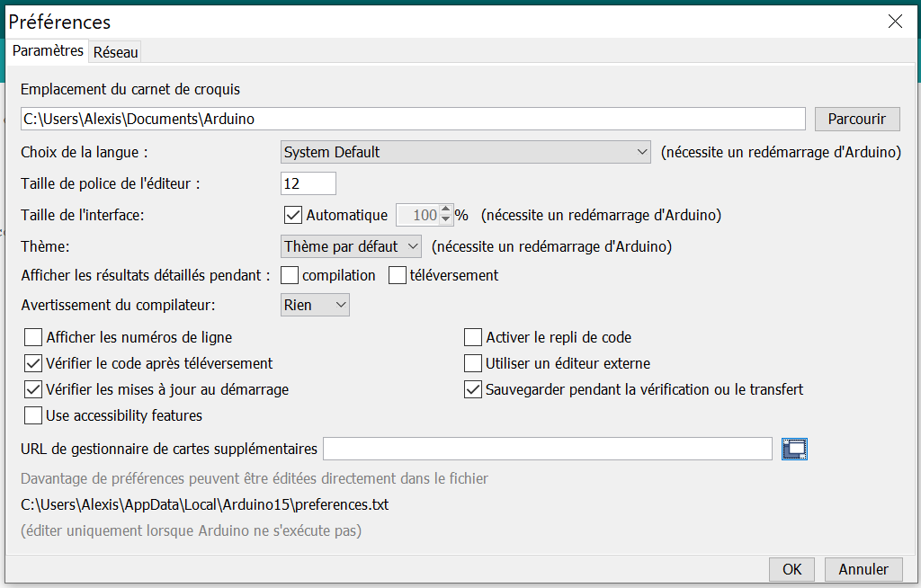Close the Préférences dialog with the X
Image resolution: width=921 pixels, height=588 pixels.
[895, 22]
